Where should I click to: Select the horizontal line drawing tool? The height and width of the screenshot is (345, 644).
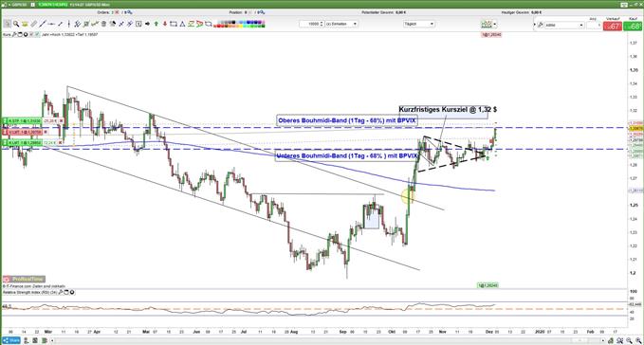[x=51, y=24]
